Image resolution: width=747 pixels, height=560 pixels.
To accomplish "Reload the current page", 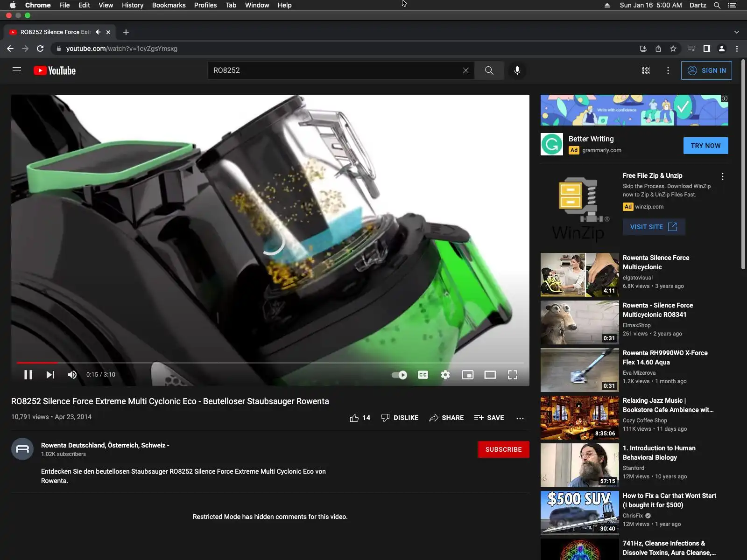I will pyautogui.click(x=40, y=49).
